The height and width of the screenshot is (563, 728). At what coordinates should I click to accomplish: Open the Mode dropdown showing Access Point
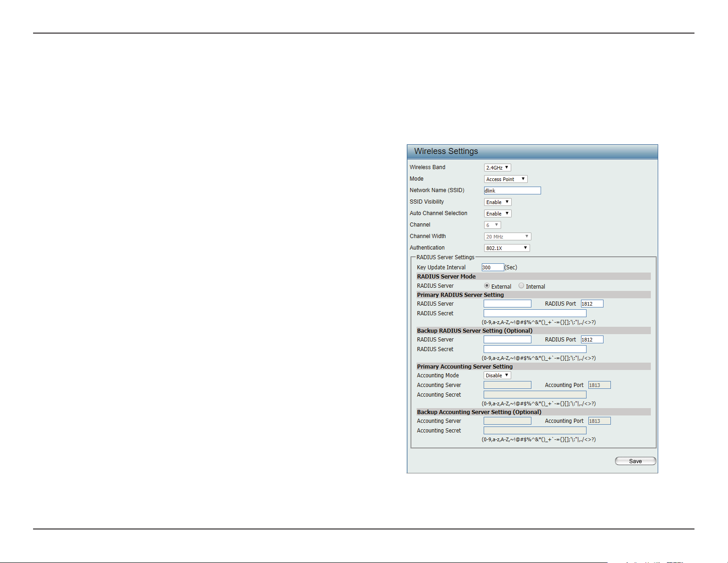pyautogui.click(x=506, y=179)
